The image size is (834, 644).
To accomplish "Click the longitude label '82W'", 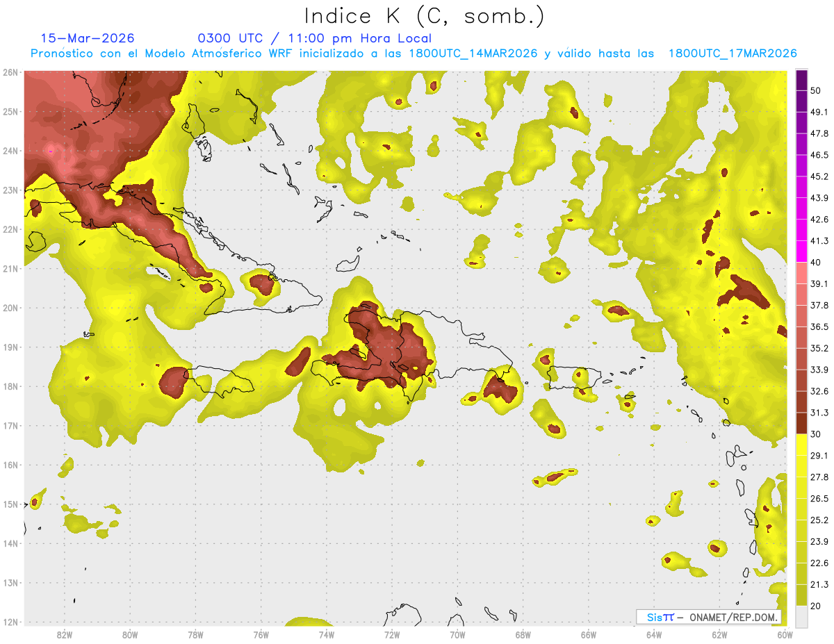I will pyautogui.click(x=65, y=635).
